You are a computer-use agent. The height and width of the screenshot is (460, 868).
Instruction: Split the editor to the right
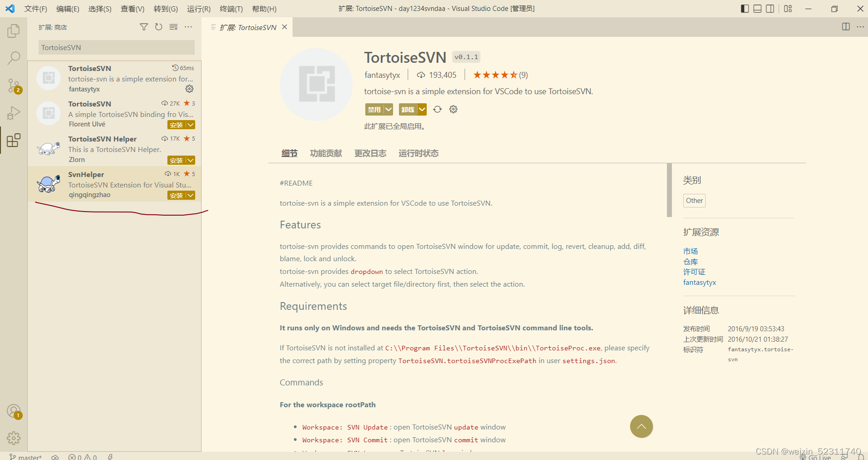click(846, 27)
